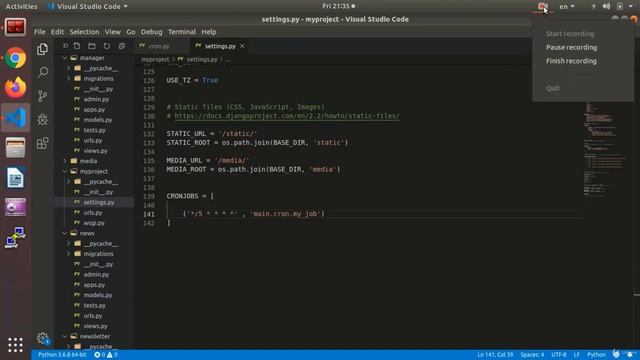Screen dimensions: 640x360
Task: Expand the migrations folder under news
Action: (69, 254)
